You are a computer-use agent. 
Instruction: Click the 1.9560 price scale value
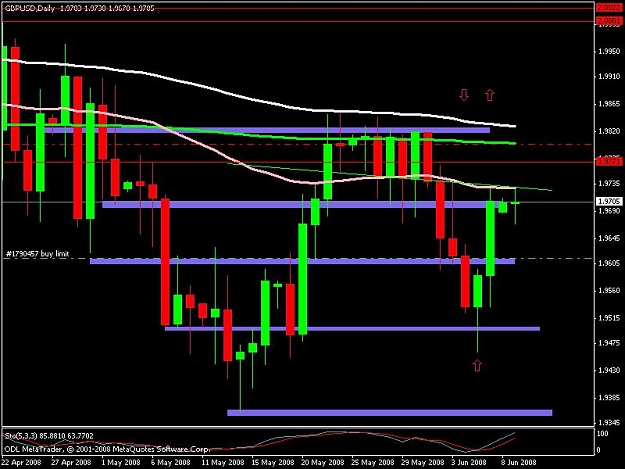coord(609,290)
